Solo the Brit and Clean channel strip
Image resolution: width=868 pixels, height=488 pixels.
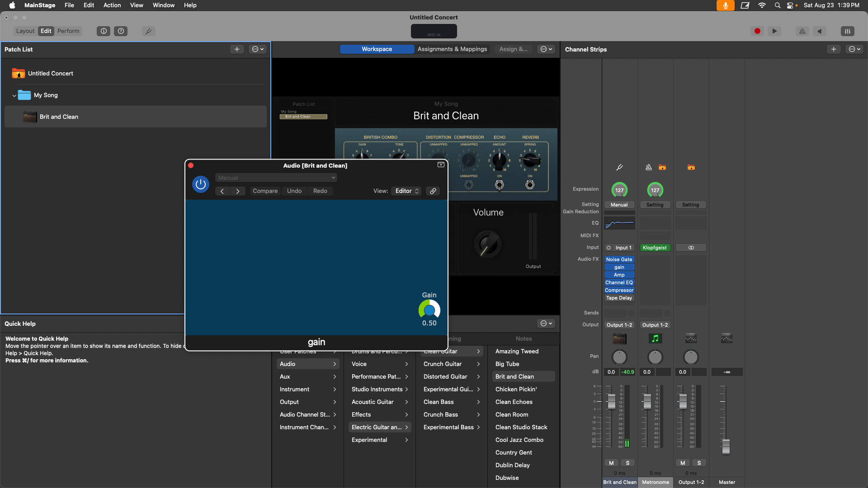click(627, 463)
